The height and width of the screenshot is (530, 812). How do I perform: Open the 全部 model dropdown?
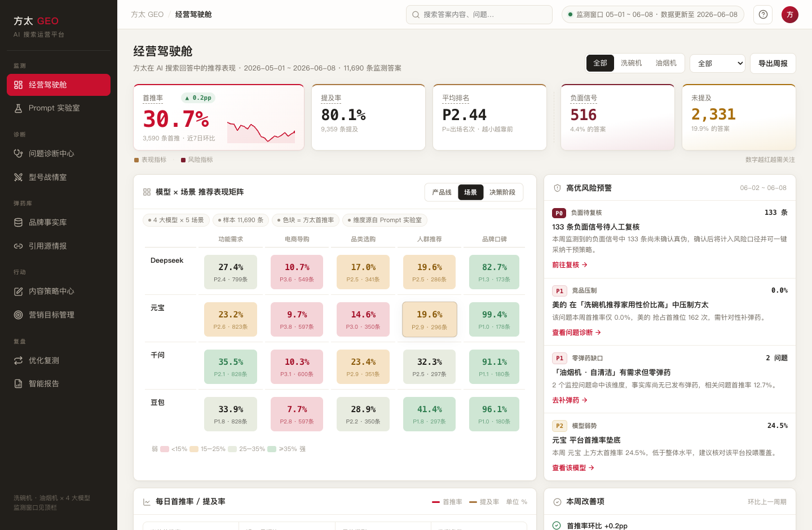(717, 63)
